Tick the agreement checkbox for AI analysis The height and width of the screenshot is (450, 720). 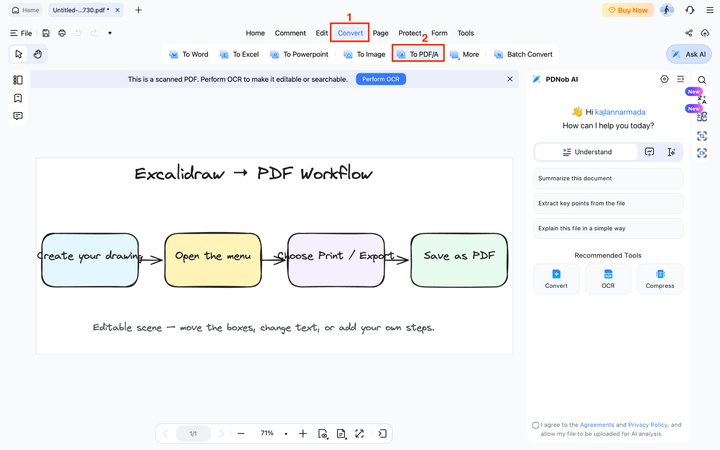535,425
